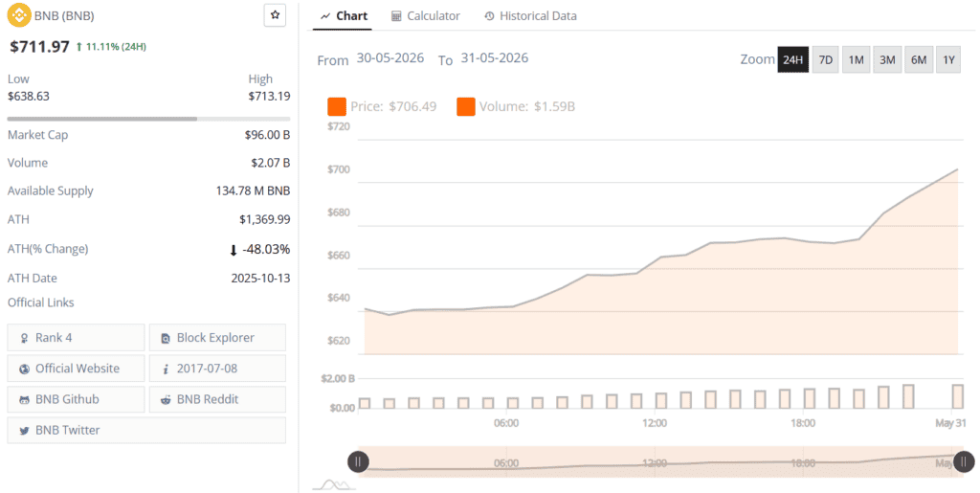
Task: Click the 11.11% (24H) change text
Action: [x=116, y=47]
